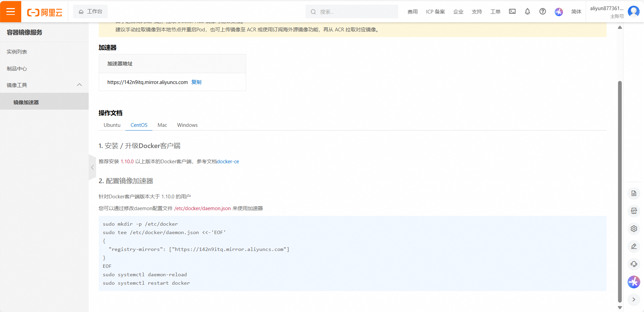Open the settings gear in right toolbar

click(x=634, y=229)
